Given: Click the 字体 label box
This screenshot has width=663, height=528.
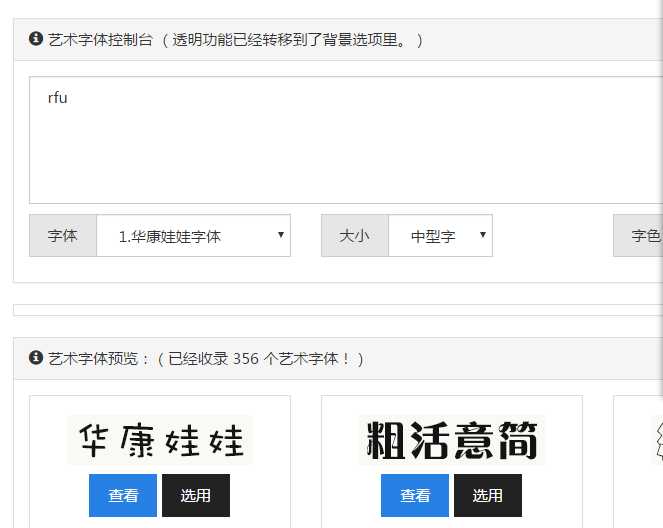Looking at the screenshot, I should 63,235.
